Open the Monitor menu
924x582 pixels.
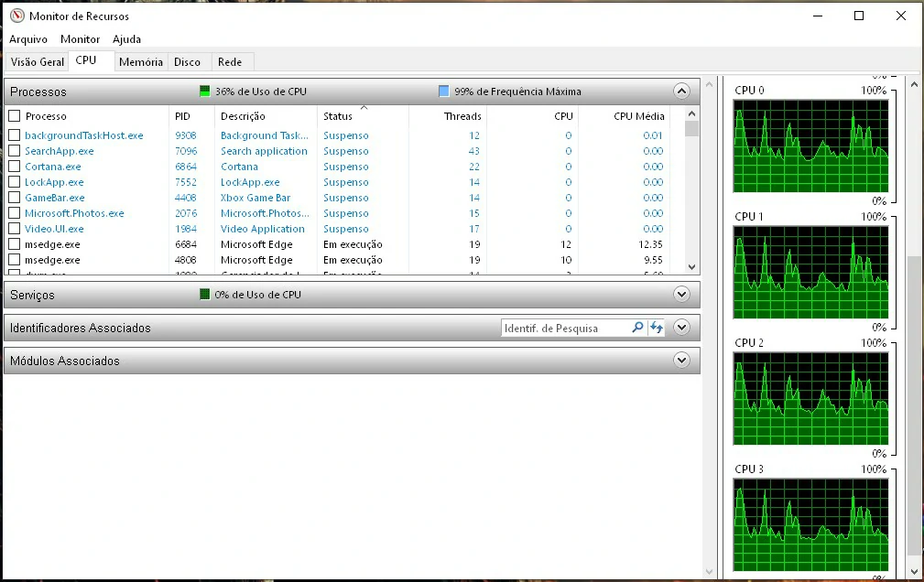click(81, 38)
